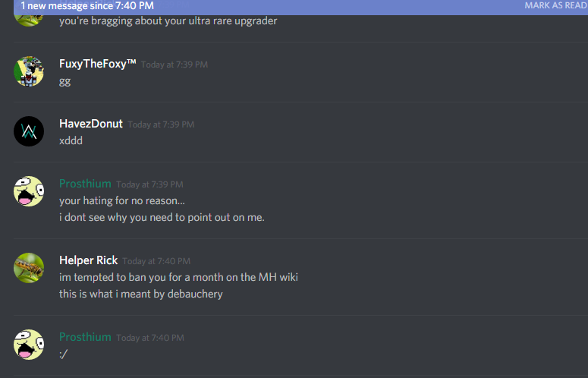Open FuxyTheFoxy™ username profile

(x=98, y=64)
